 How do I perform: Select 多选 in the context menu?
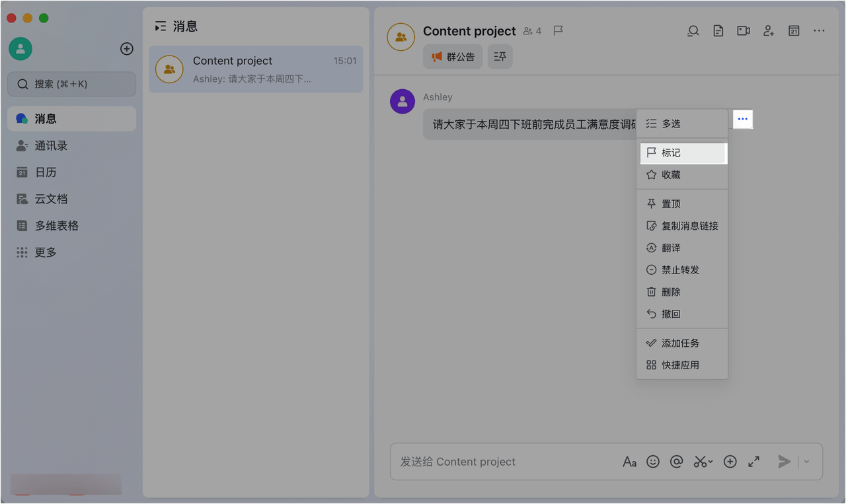(x=682, y=124)
